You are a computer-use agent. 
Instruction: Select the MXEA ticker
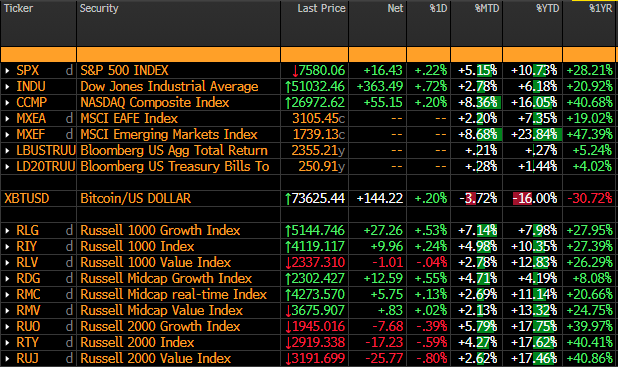(31, 119)
